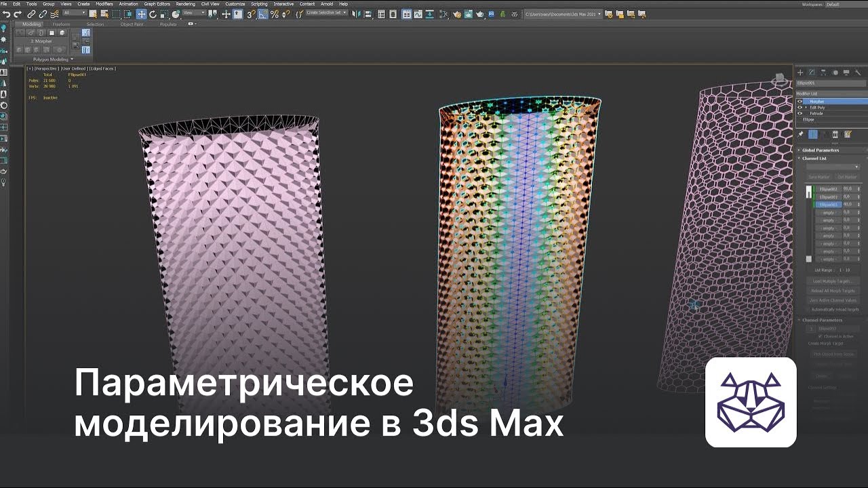The image size is (868, 488).
Task: Click Reload All Morph Targets button
Action: (x=833, y=290)
